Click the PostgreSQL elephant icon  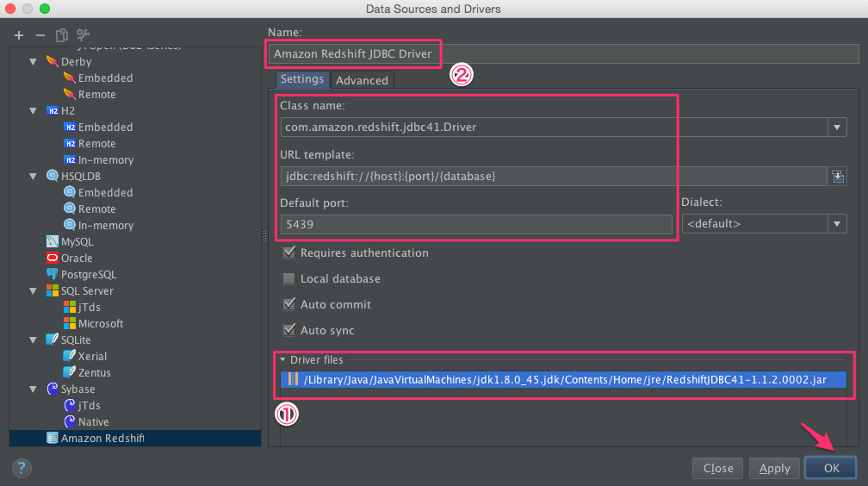click(53, 274)
